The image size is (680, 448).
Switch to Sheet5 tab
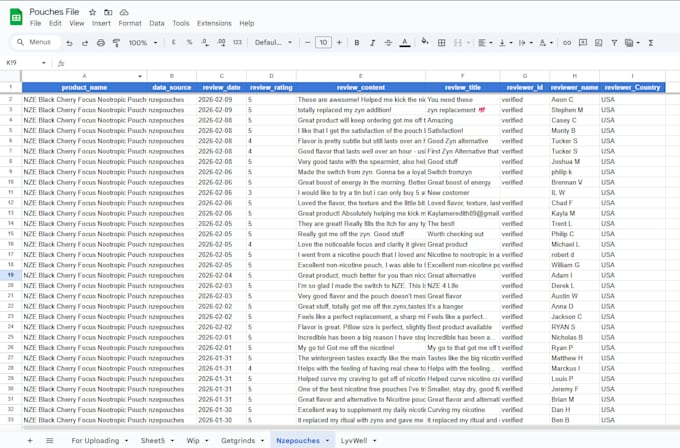[x=153, y=441]
